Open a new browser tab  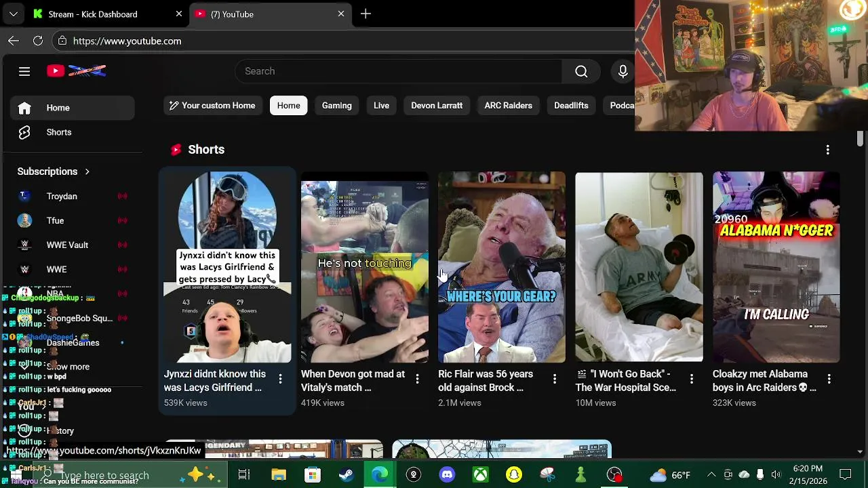[366, 14]
